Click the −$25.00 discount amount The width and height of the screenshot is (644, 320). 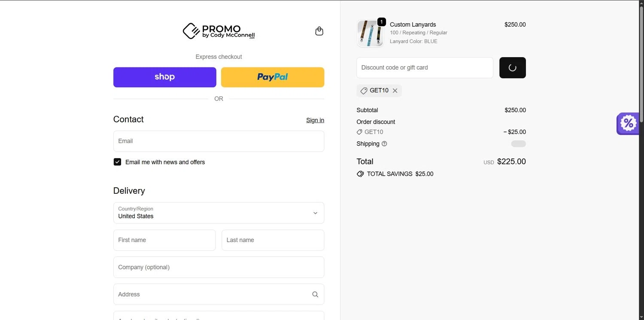(514, 132)
